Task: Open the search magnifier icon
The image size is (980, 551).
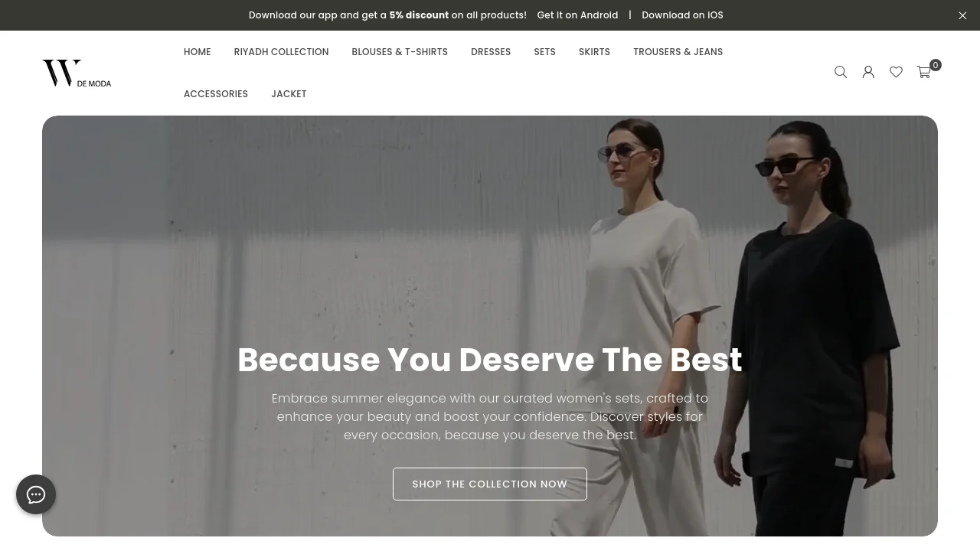Action: tap(841, 72)
